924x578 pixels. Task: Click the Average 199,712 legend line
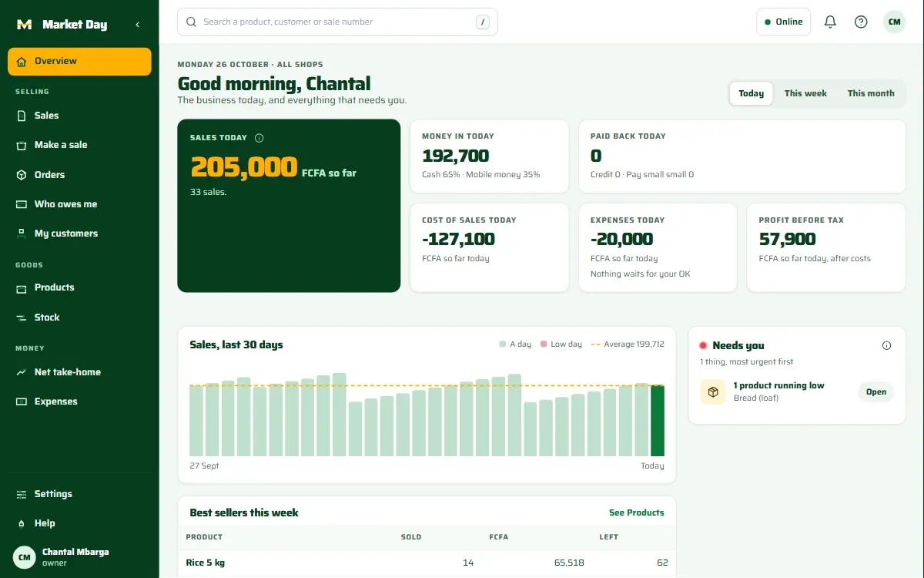click(628, 344)
